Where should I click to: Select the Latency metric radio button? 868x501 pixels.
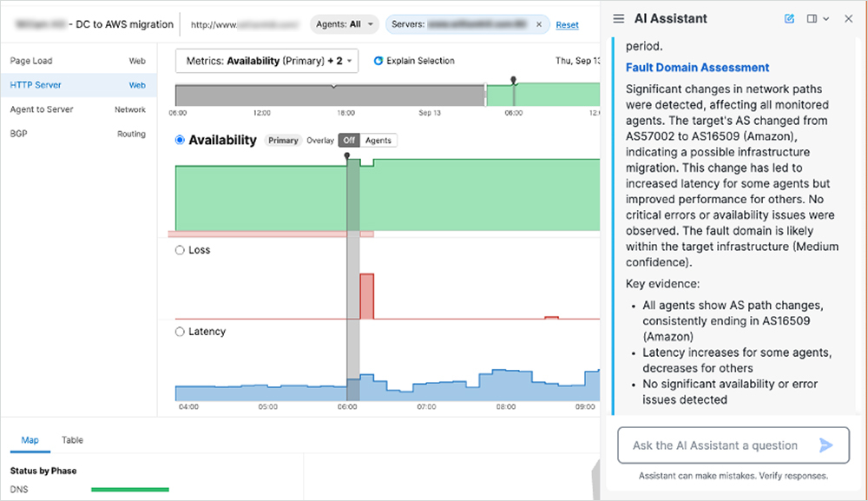tap(178, 332)
